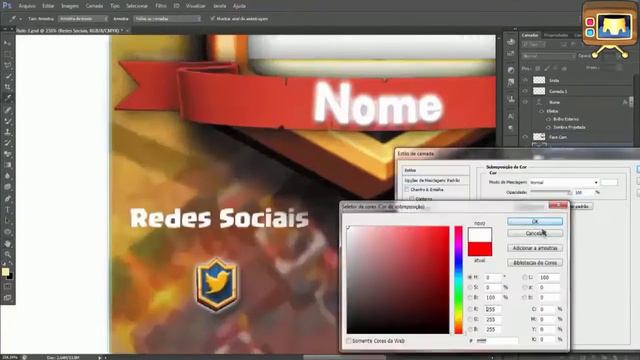This screenshot has height=360, width=640.
Task: Open Paragraph panel icon in side strip
Action: point(511,128)
